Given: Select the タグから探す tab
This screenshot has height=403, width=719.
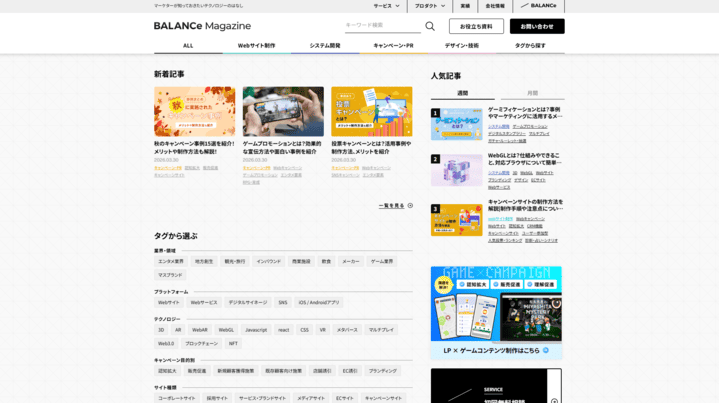Looking at the screenshot, I should [x=530, y=46].
